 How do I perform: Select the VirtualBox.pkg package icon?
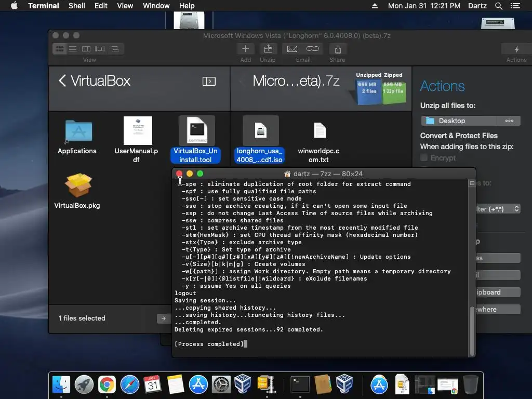(x=78, y=185)
